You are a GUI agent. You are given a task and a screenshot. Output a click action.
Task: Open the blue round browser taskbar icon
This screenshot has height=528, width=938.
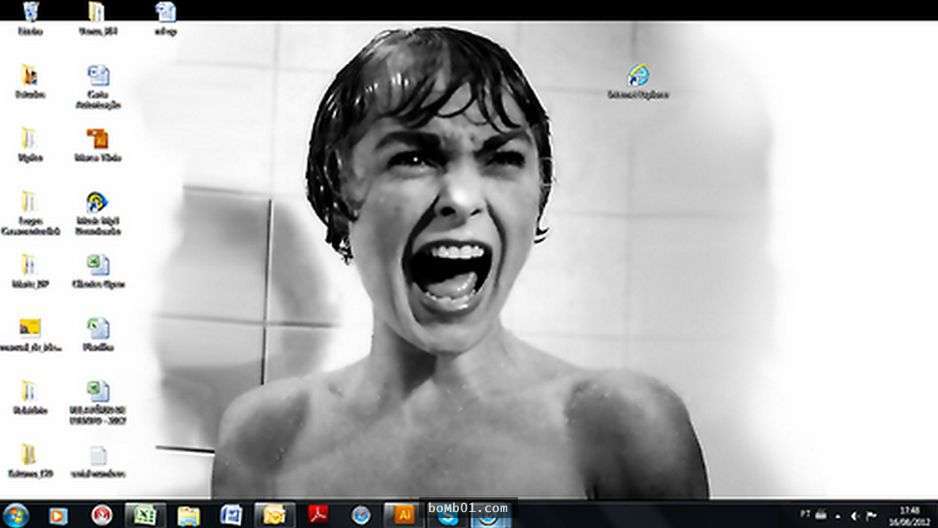[x=361, y=515]
